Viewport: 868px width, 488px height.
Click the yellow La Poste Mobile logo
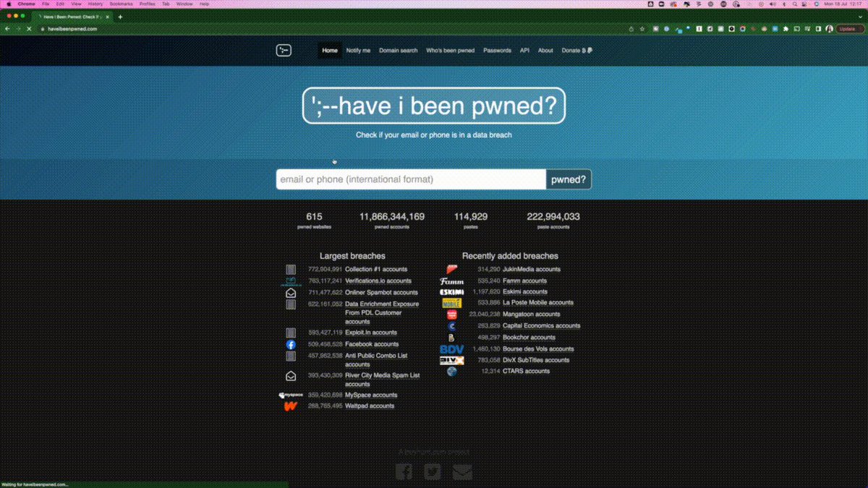452,303
